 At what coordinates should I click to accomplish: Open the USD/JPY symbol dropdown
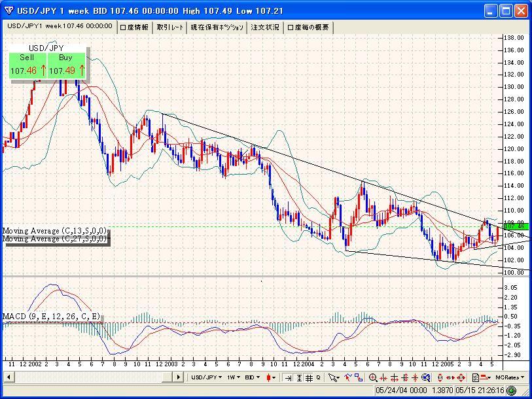(205, 377)
